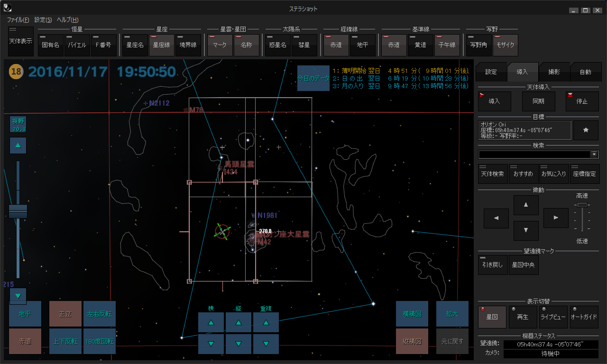Click the 導入 goto button

point(494,101)
